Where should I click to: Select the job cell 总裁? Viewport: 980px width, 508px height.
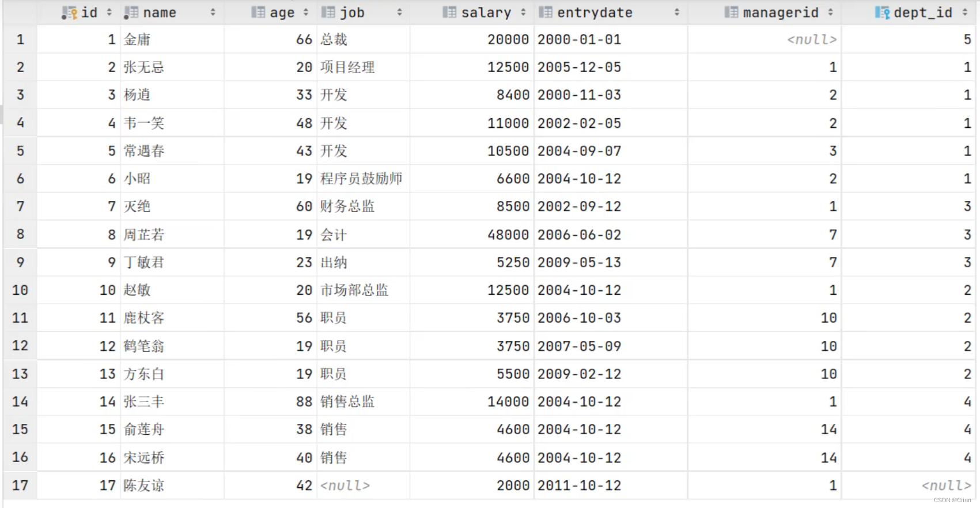363,40
